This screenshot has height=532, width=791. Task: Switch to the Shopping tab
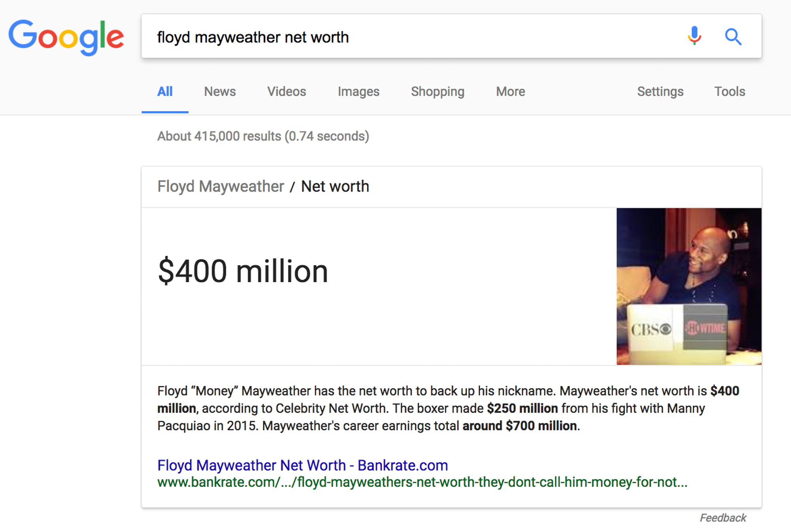tap(437, 92)
